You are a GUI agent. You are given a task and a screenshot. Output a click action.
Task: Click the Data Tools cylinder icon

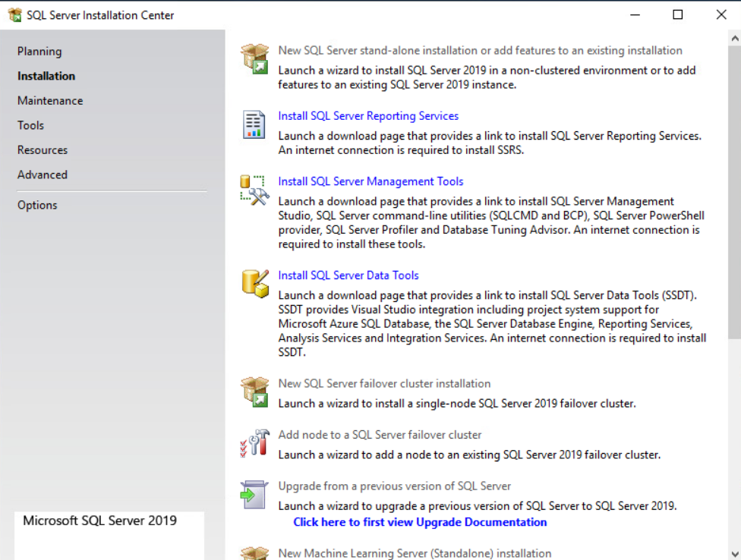pos(255,284)
